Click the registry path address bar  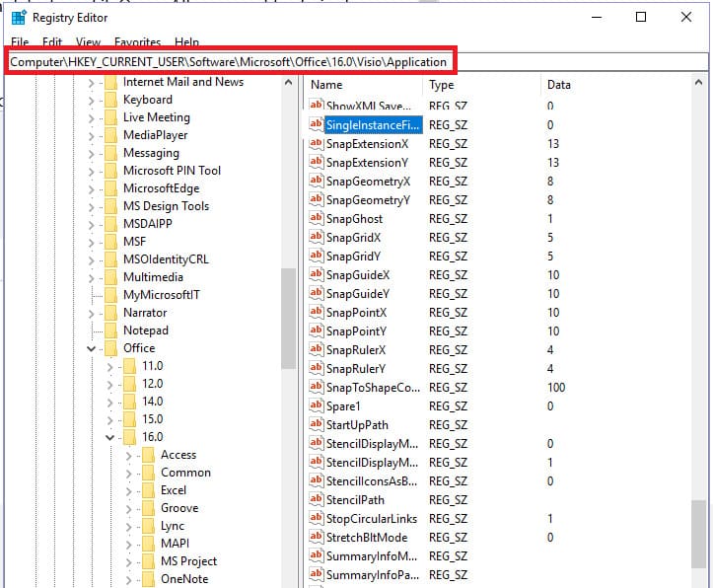pos(355,62)
